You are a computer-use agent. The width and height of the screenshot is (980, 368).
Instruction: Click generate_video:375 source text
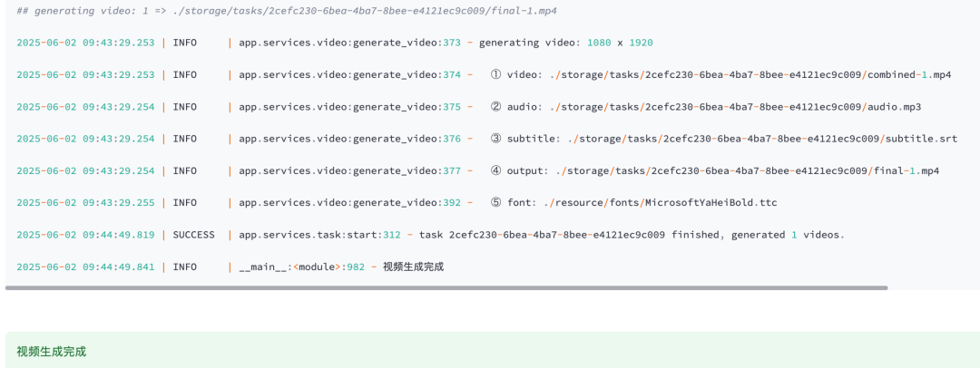click(407, 107)
